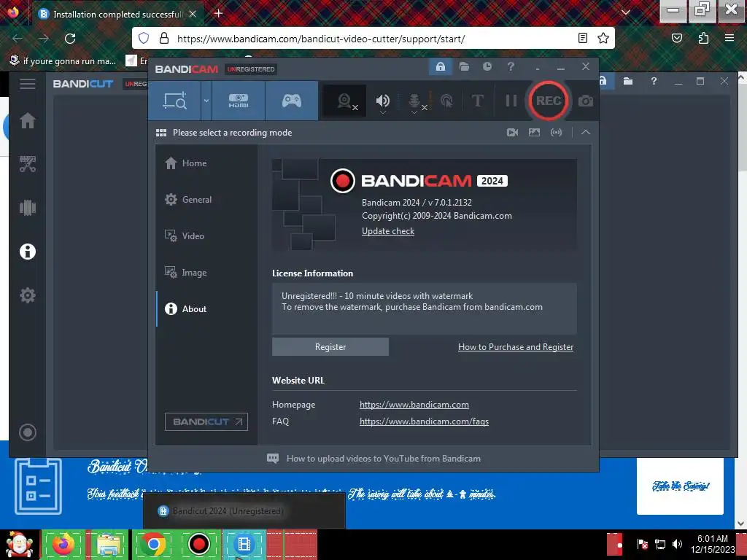Select the game recording mode gamepad icon
The width and height of the screenshot is (747, 560).
[292, 101]
